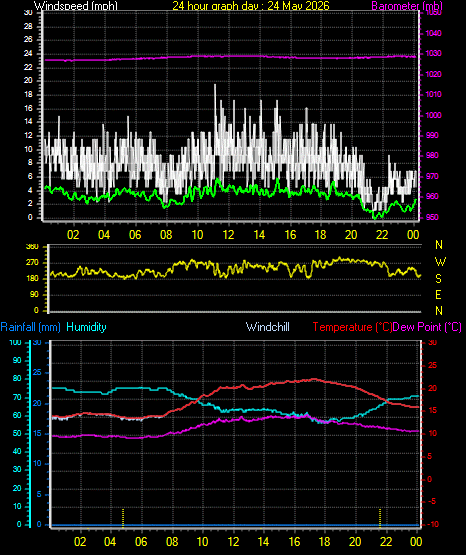Click the Windspeed (mph) axis label
This screenshot has width=466, height=555.
click(76, 6)
